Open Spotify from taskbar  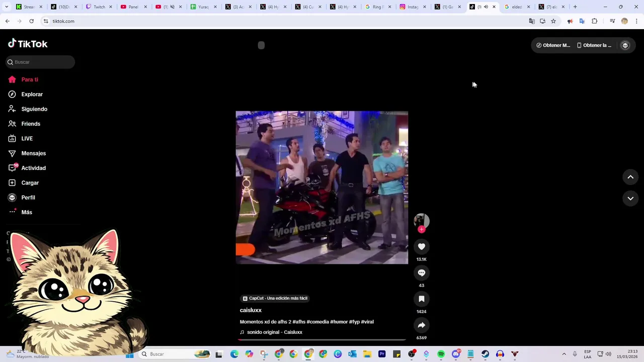441,354
